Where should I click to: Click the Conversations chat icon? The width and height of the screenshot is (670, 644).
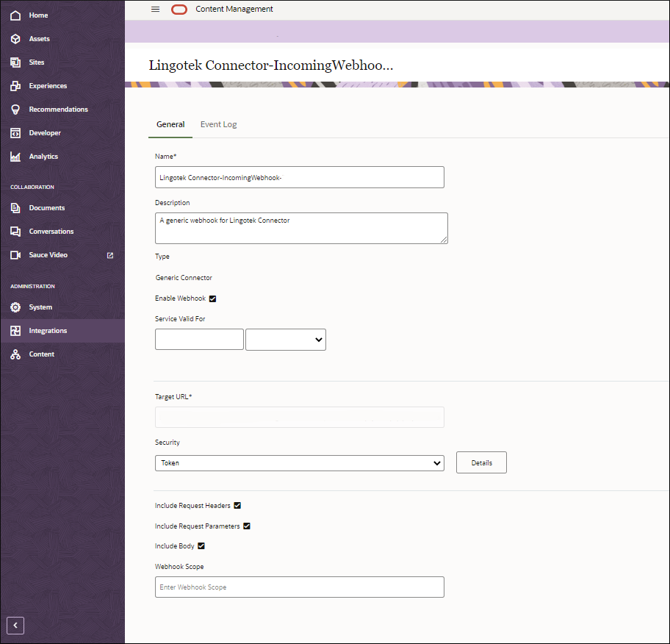[15, 232]
